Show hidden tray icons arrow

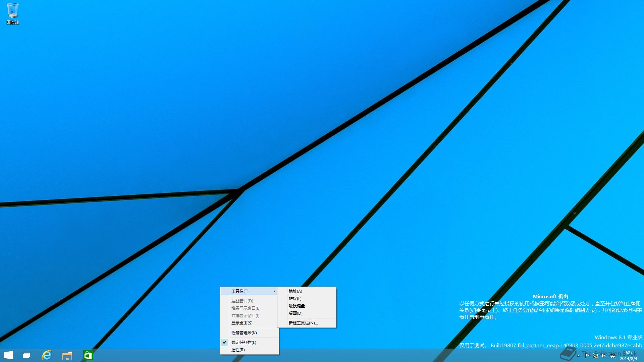point(578,356)
